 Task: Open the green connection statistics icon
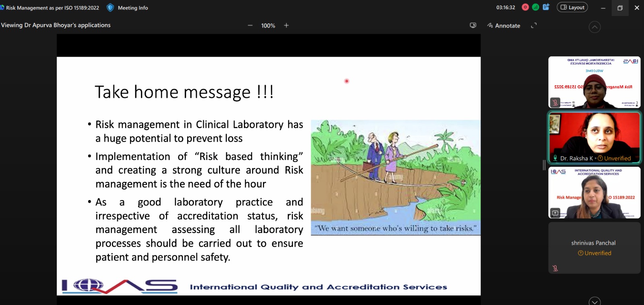pyautogui.click(x=535, y=7)
